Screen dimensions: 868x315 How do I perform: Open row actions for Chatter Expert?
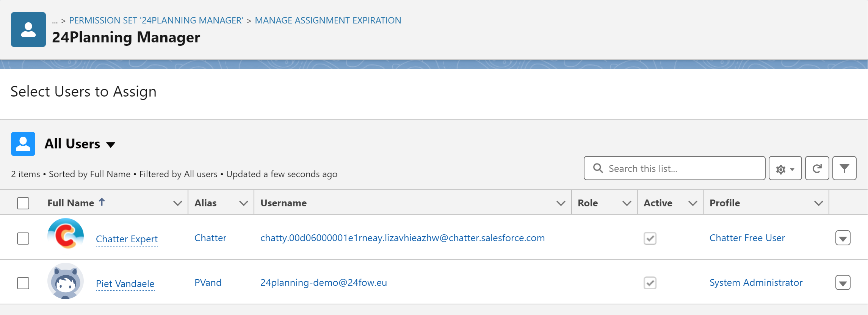[x=843, y=239]
